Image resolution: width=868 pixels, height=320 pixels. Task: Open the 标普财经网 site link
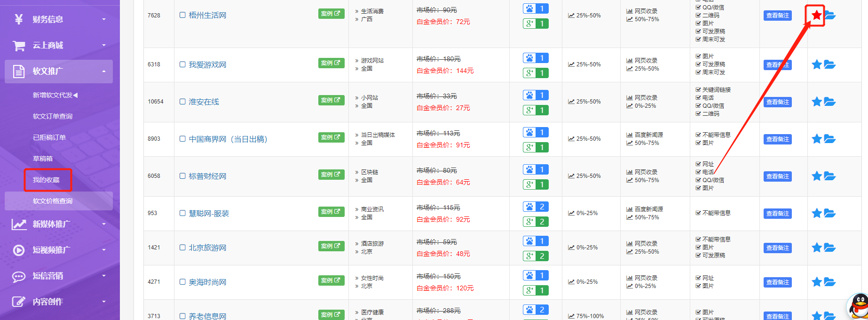[x=207, y=176]
